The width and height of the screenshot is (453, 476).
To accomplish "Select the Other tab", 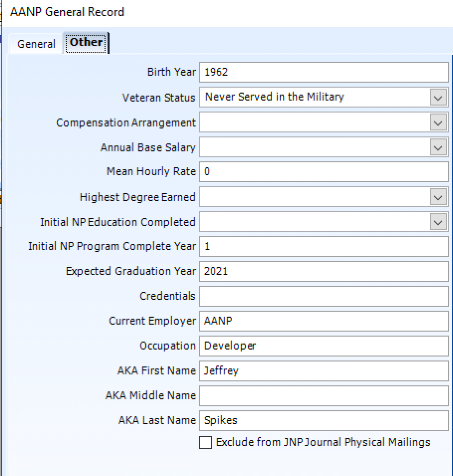I will coord(86,42).
